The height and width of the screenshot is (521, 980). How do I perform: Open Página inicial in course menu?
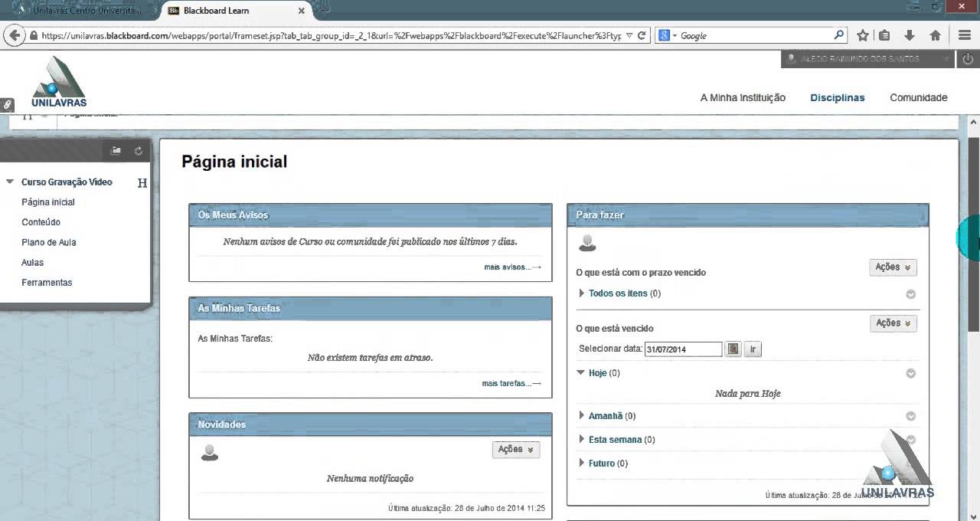click(48, 202)
